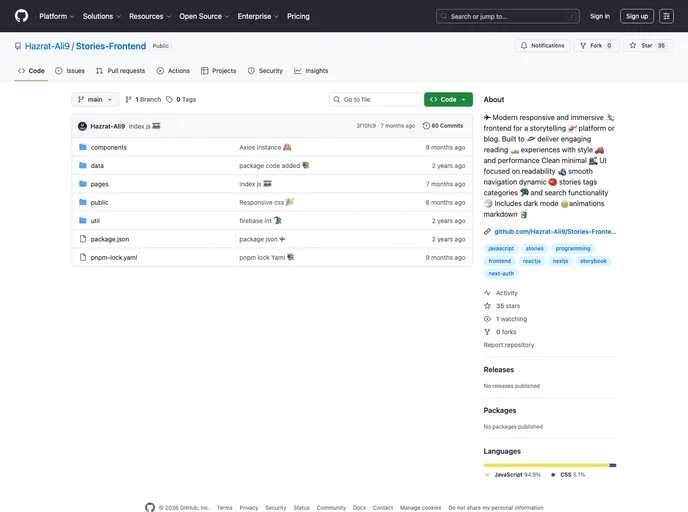Expand the Enterprise menu
This screenshot has width=688, height=512.
(258, 16)
